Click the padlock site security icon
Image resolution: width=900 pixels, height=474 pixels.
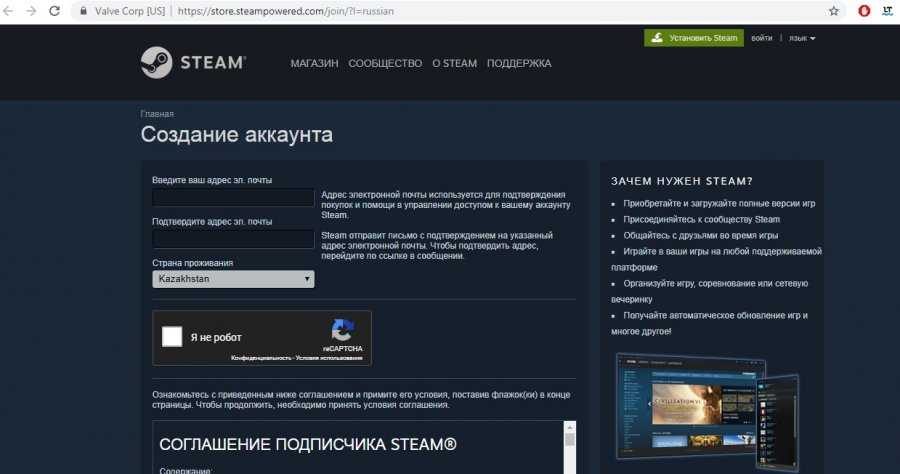(83, 11)
